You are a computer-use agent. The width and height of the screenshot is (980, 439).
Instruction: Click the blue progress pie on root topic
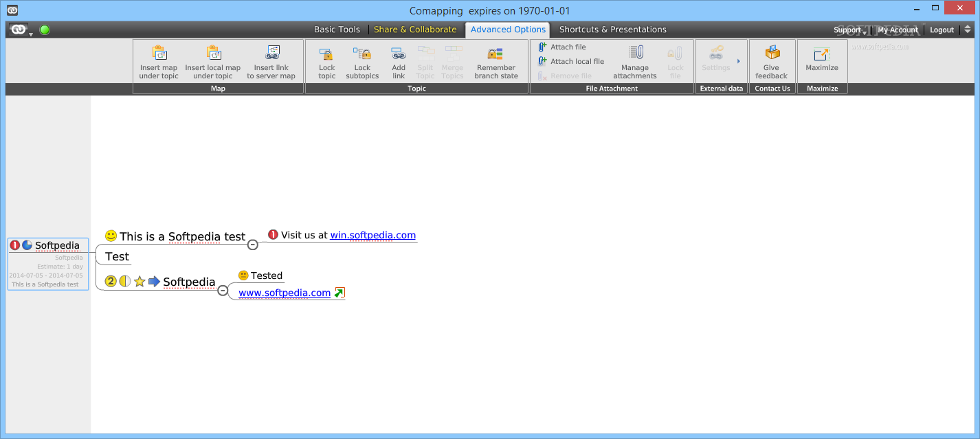point(27,245)
